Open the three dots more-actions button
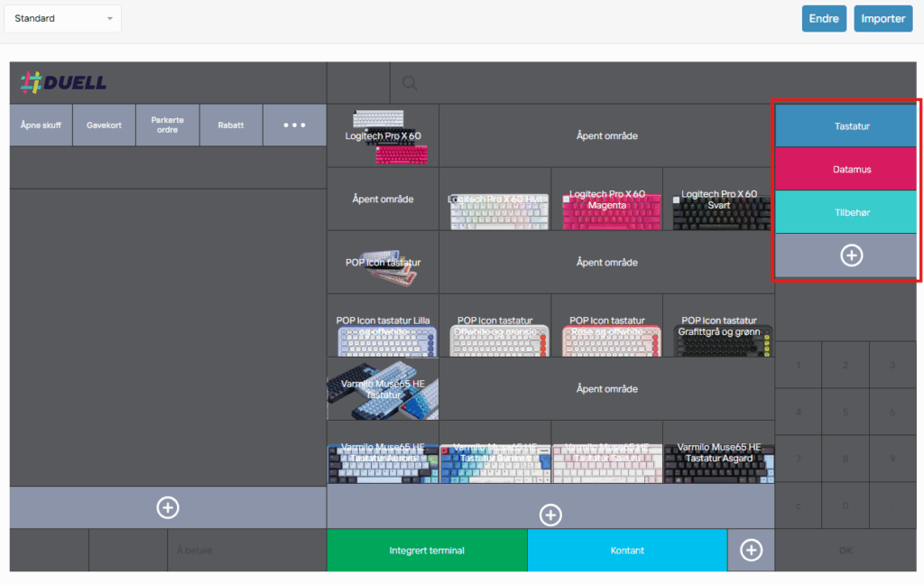 coord(294,125)
